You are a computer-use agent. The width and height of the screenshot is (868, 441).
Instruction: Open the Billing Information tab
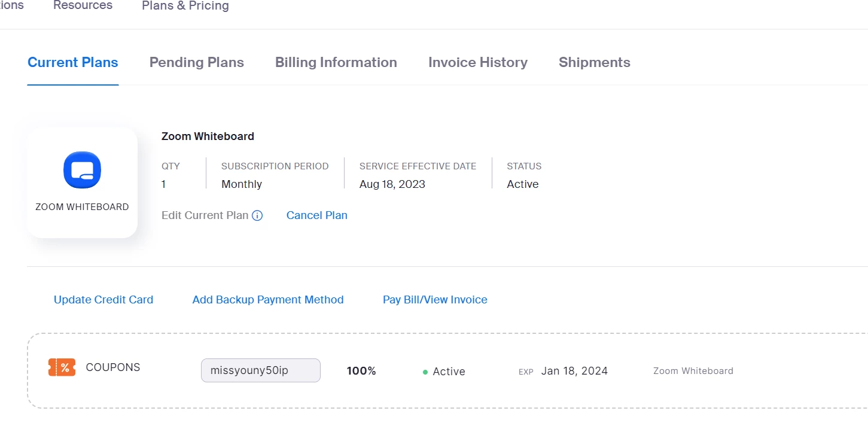(x=336, y=62)
